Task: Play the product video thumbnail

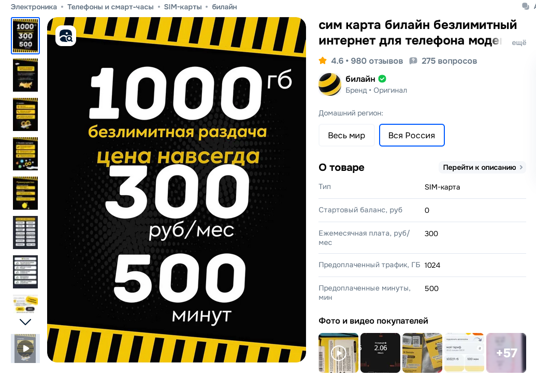Action: click(25, 349)
